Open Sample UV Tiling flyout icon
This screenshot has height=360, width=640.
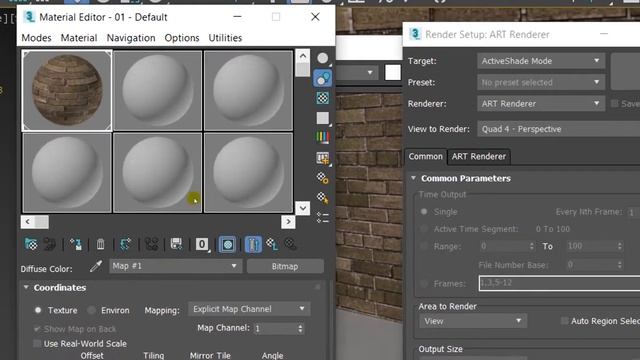point(322,118)
